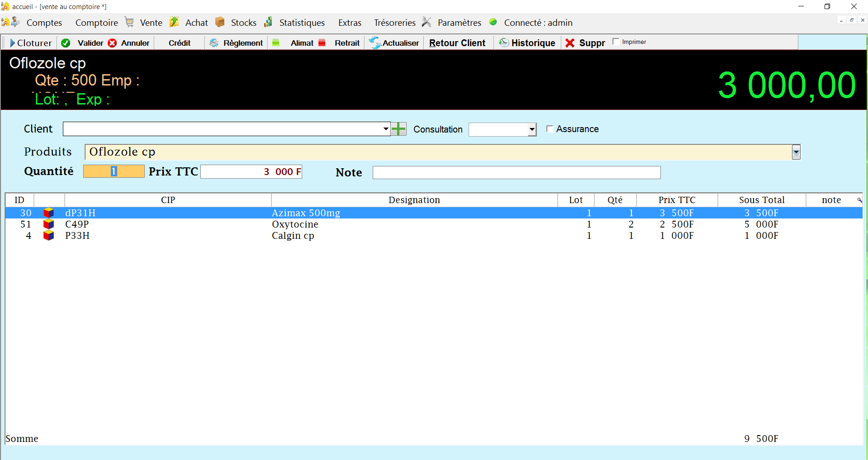Click the Cloturer button
The width and height of the screenshot is (868, 460).
(30, 43)
